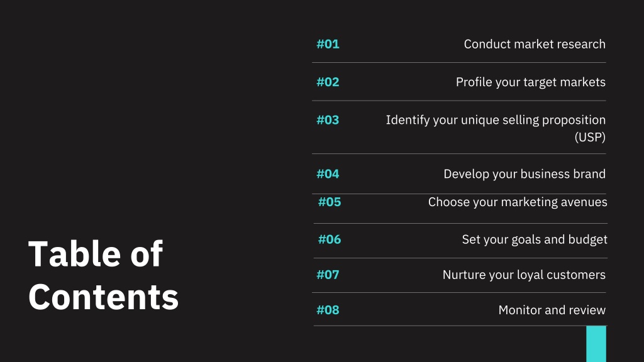Click Choose your marketing avenues entry
The image size is (644, 362).
518,202
